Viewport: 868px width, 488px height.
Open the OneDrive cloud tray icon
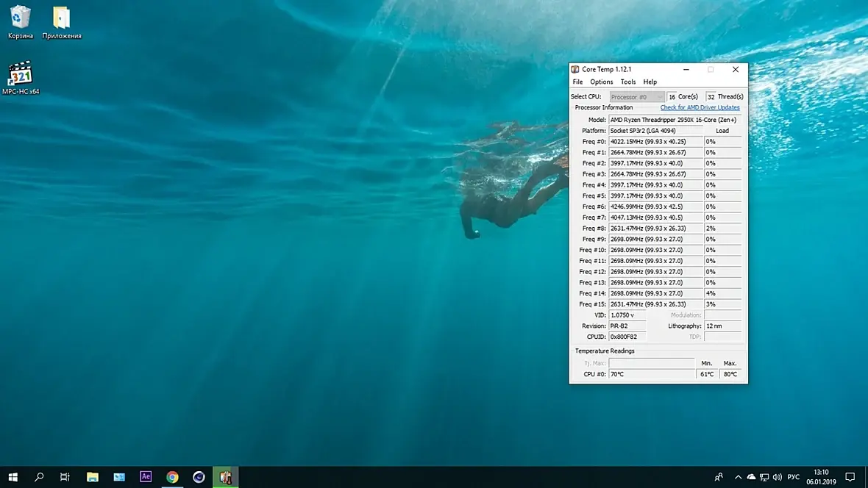coord(750,477)
